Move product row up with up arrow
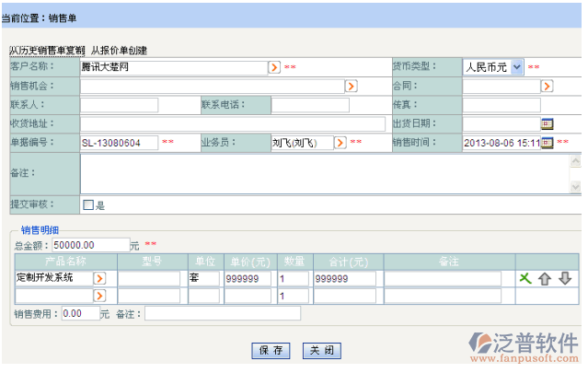Image resolution: width=588 pixels, height=373 pixels. 545,278
